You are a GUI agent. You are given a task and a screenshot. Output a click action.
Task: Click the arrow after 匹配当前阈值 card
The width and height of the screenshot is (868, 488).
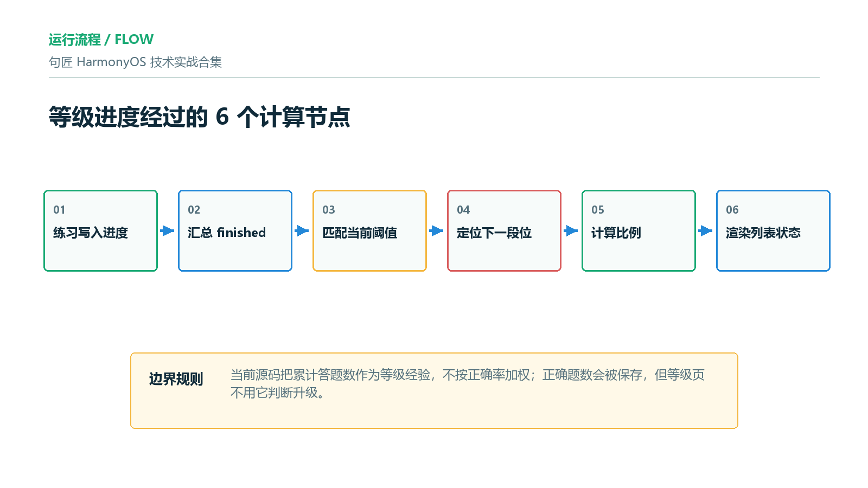click(x=437, y=231)
